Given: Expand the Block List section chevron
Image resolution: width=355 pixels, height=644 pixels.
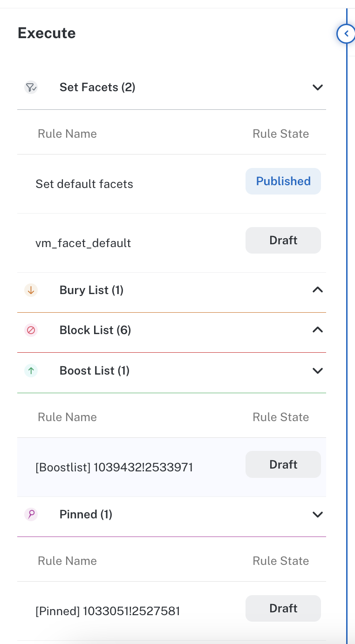Looking at the screenshot, I should tap(317, 330).
